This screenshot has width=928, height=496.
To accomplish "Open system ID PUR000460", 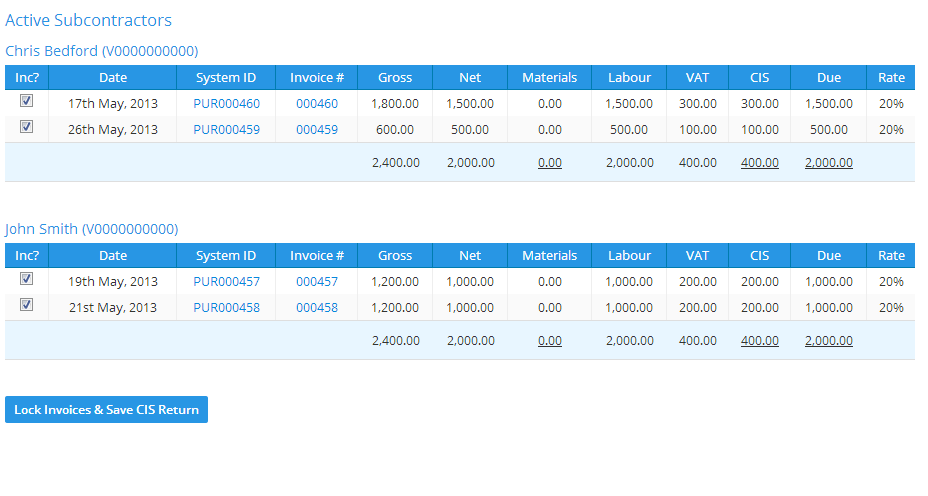I will click(x=226, y=103).
